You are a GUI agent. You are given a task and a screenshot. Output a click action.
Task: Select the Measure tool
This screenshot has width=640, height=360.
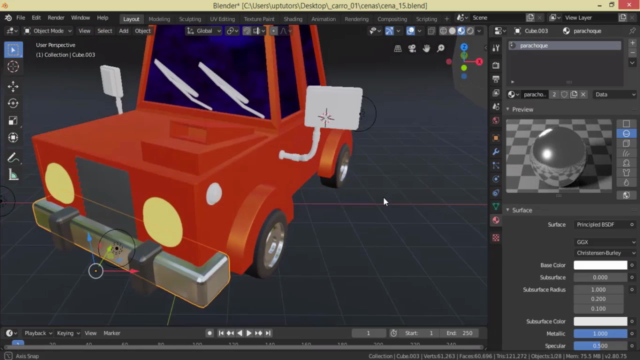coord(13,175)
